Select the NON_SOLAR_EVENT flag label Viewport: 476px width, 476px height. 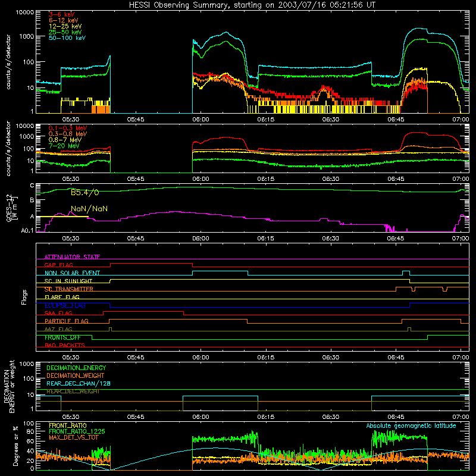pos(72,273)
